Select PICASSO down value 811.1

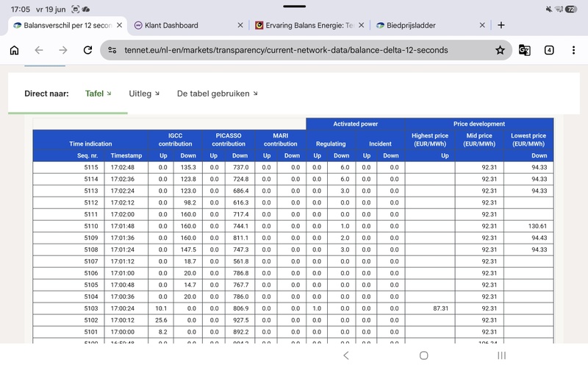240,238
